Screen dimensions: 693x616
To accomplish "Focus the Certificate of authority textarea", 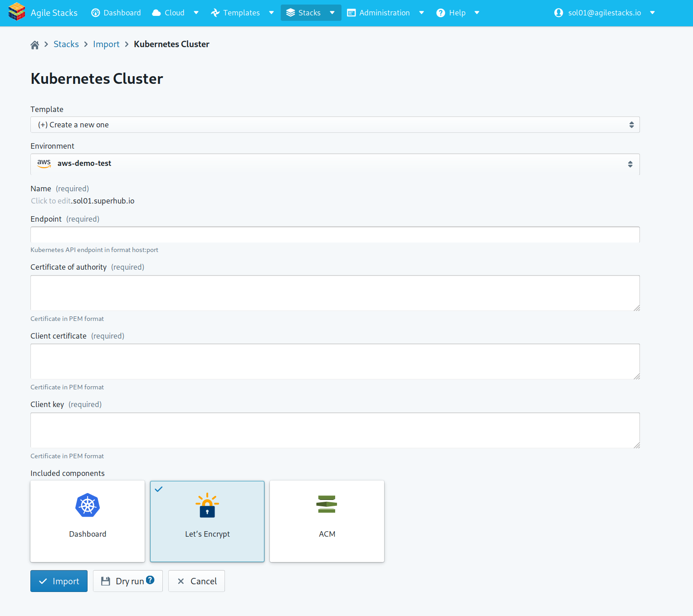I will tap(335, 293).
